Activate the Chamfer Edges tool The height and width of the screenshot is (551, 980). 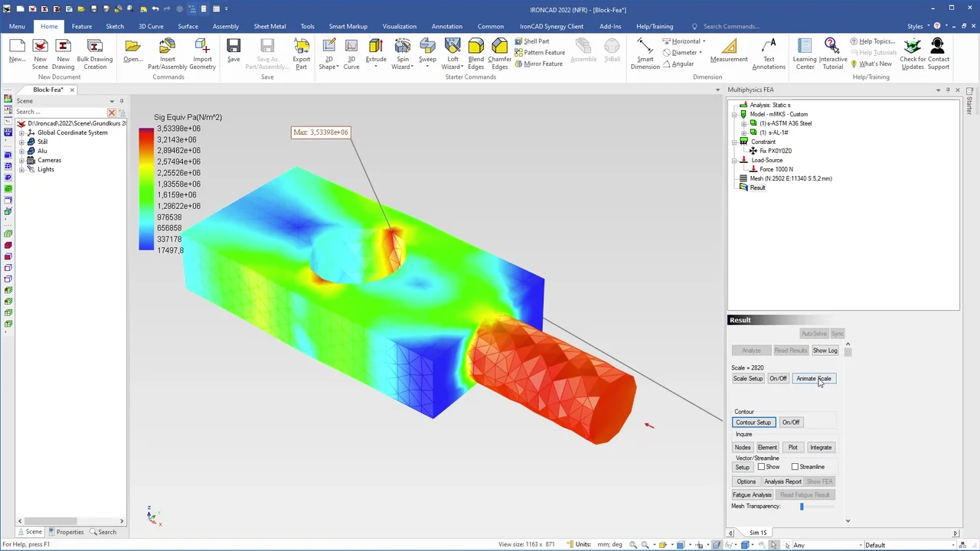(x=500, y=54)
